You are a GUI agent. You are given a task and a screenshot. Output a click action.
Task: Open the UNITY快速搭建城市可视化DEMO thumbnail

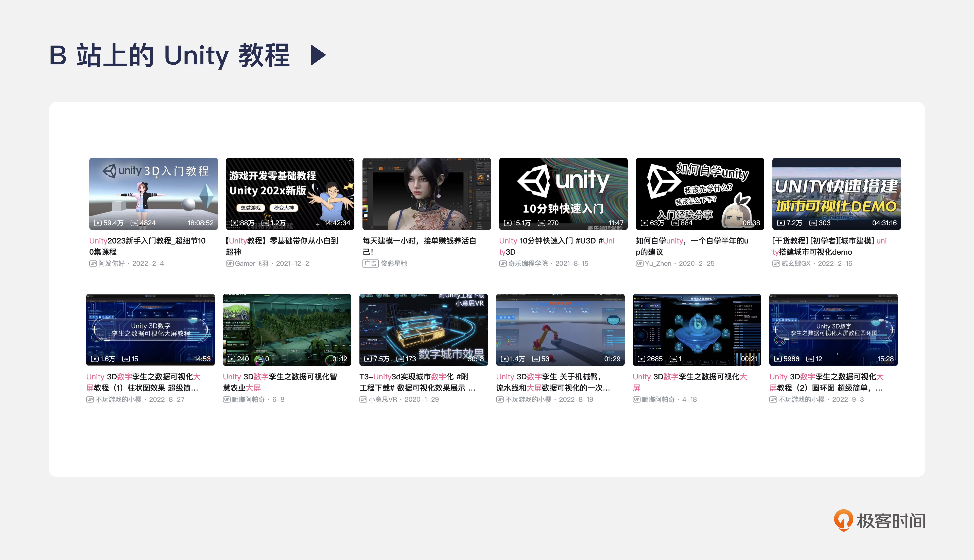click(836, 194)
